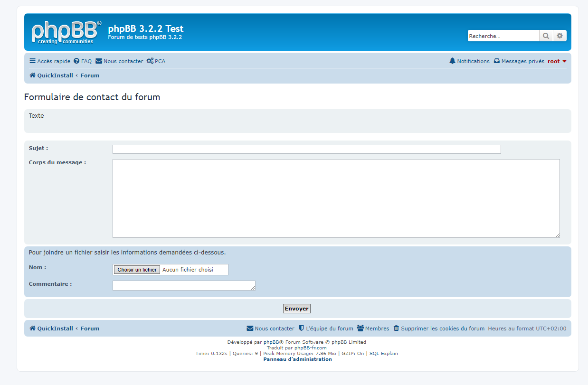Click the Commentaire text box
This screenshot has width=588, height=385.
(183, 285)
